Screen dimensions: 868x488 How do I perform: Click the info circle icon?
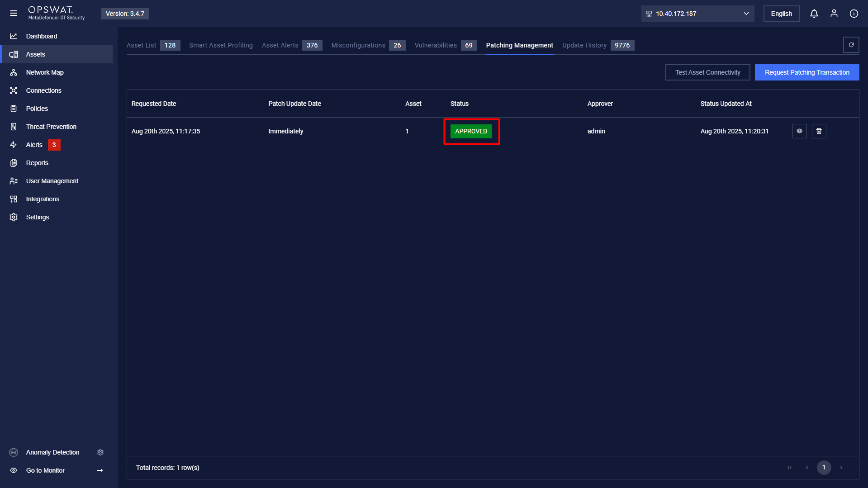tap(854, 14)
